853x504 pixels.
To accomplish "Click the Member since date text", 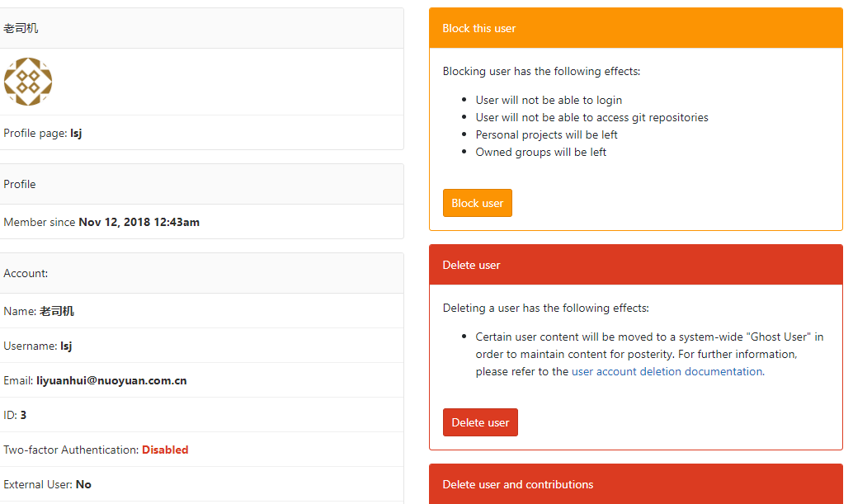I will pos(139,222).
